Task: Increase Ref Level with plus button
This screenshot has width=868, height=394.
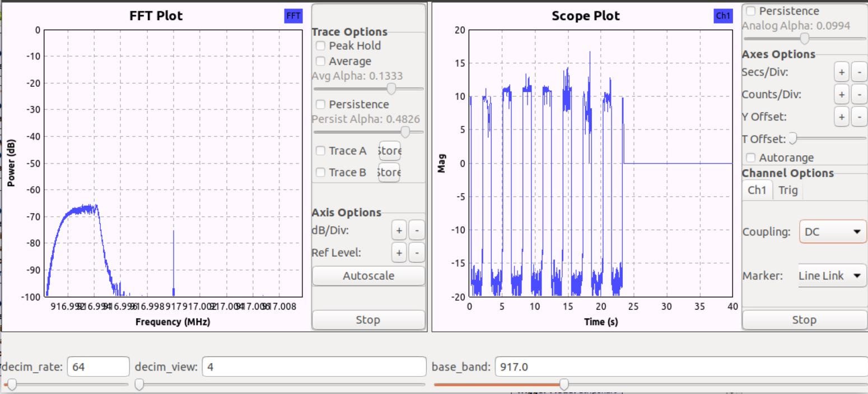Action: (x=399, y=253)
